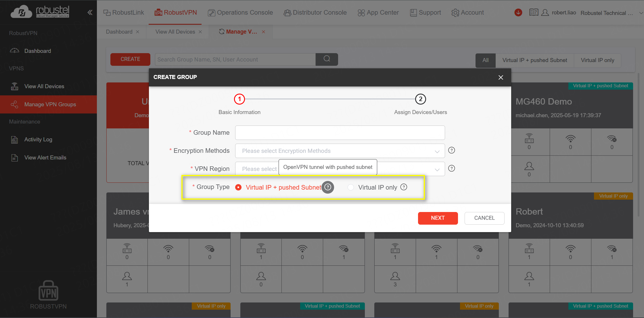The height and width of the screenshot is (318, 644).
Task: Click help icon next to Virtual IP only
Action: [404, 187]
